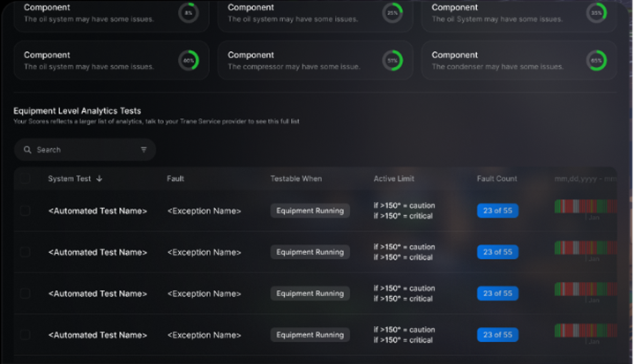The height and width of the screenshot is (364, 634).
Task: Click the 25% progress ring icon
Action: pyautogui.click(x=392, y=13)
